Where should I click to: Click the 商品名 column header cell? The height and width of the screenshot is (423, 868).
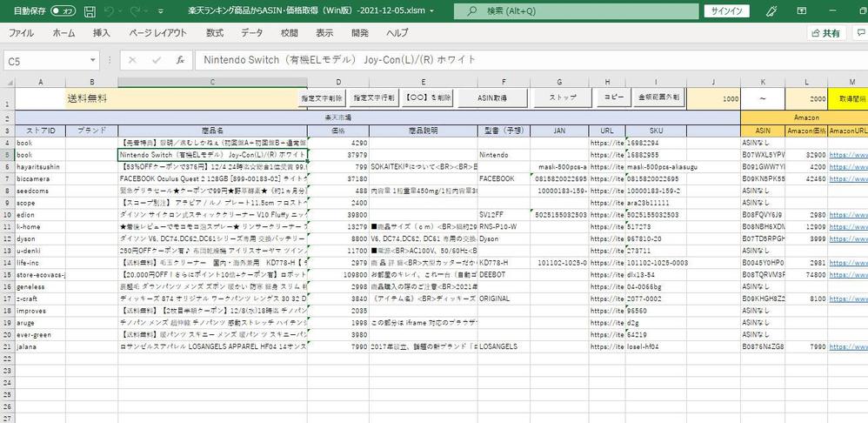click(x=212, y=131)
